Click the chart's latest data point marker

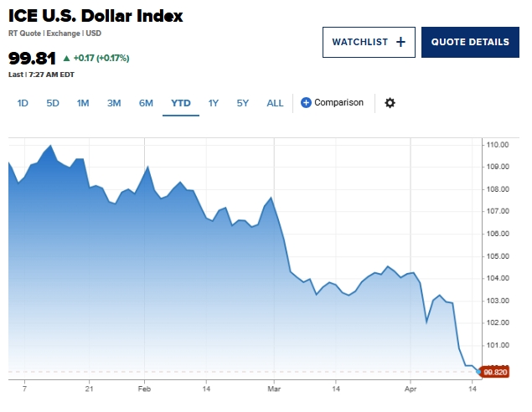point(479,371)
